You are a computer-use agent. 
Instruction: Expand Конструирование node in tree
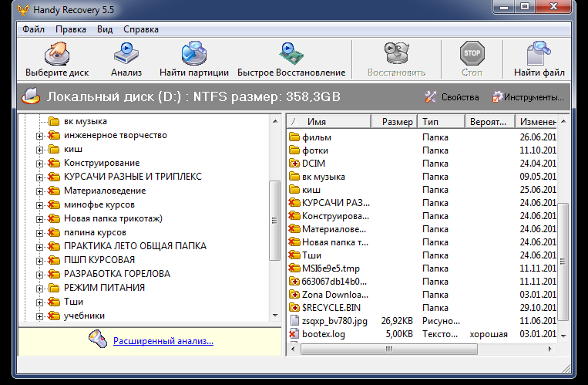39,164
